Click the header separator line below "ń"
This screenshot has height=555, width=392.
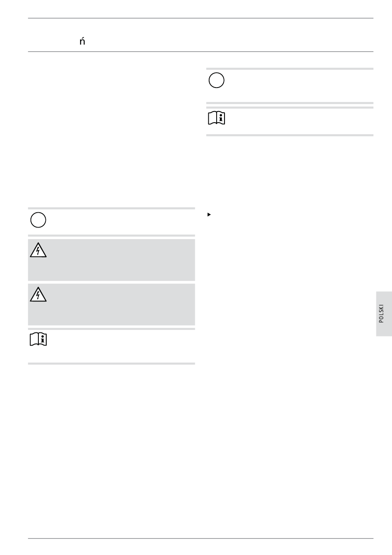tap(201, 52)
